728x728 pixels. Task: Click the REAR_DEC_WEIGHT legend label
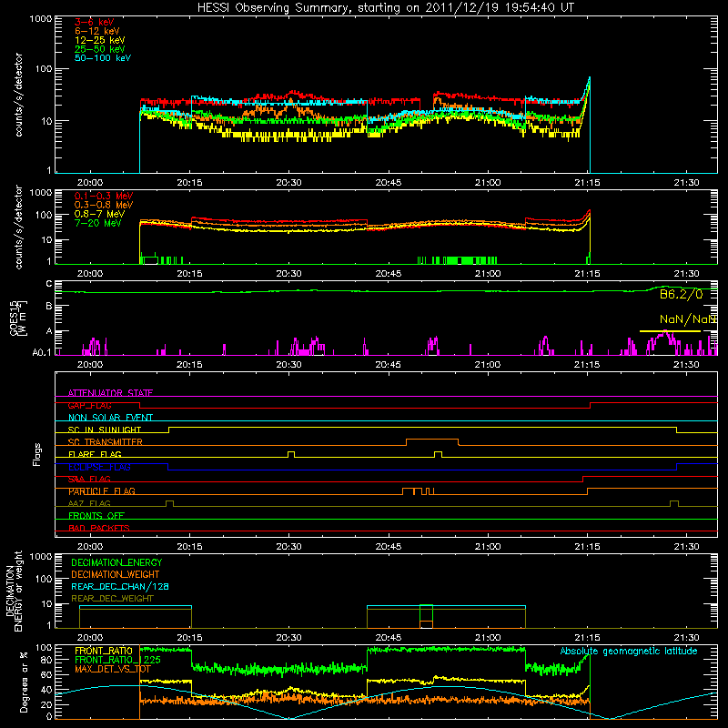[x=112, y=599]
